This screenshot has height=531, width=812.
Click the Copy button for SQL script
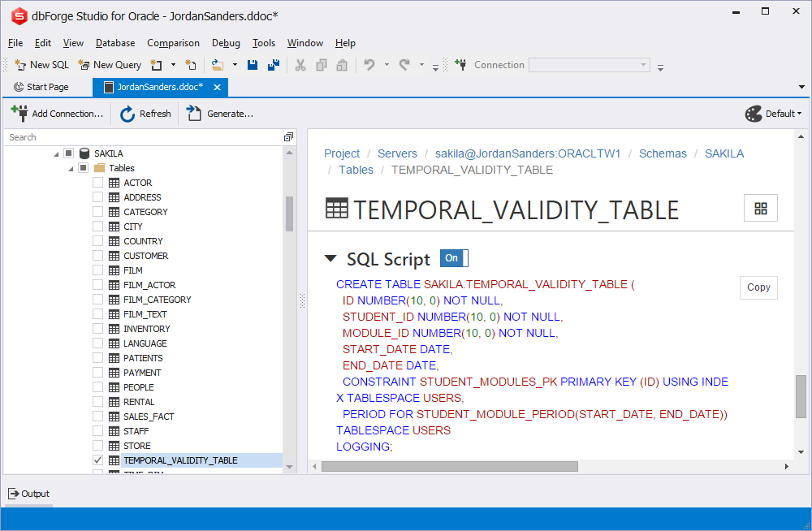(758, 287)
